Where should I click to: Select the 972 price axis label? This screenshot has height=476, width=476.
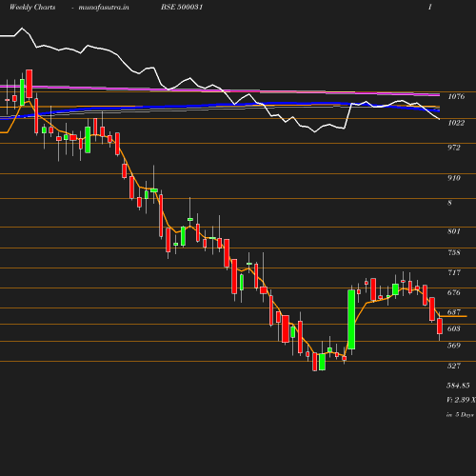point(454,148)
